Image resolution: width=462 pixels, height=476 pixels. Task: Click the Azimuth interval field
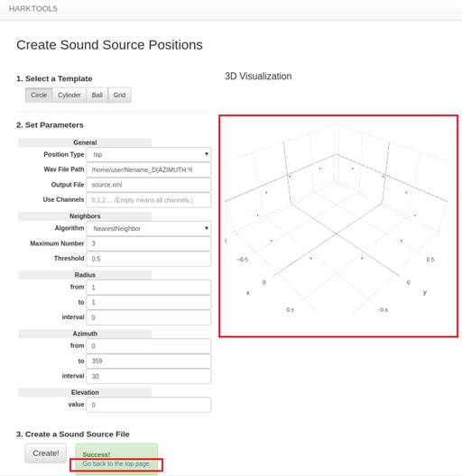(149, 377)
